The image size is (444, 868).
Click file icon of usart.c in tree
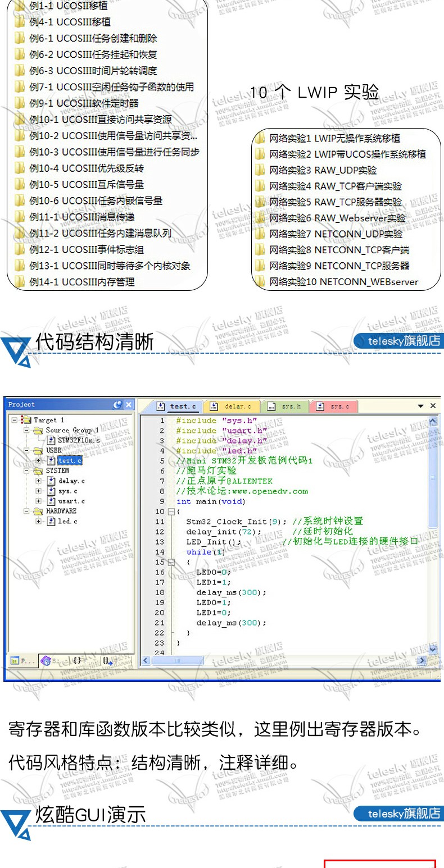pyautogui.click(x=51, y=501)
